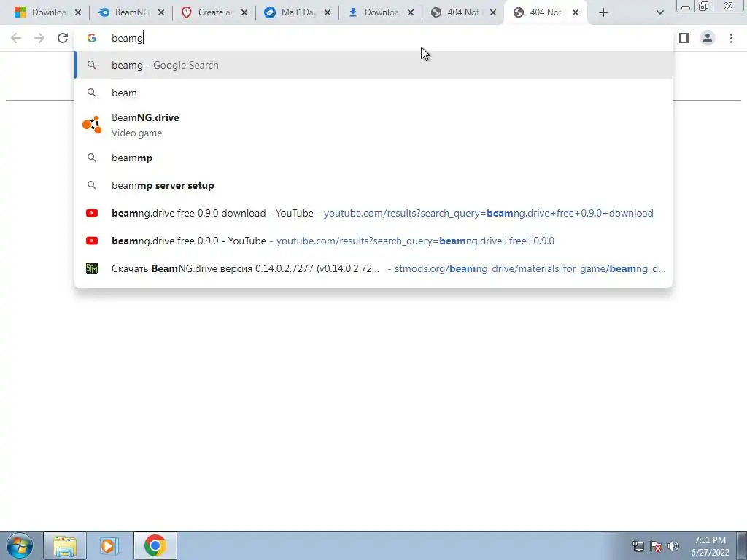
Task: Open the Windows Start menu orb
Action: [x=20, y=545]
